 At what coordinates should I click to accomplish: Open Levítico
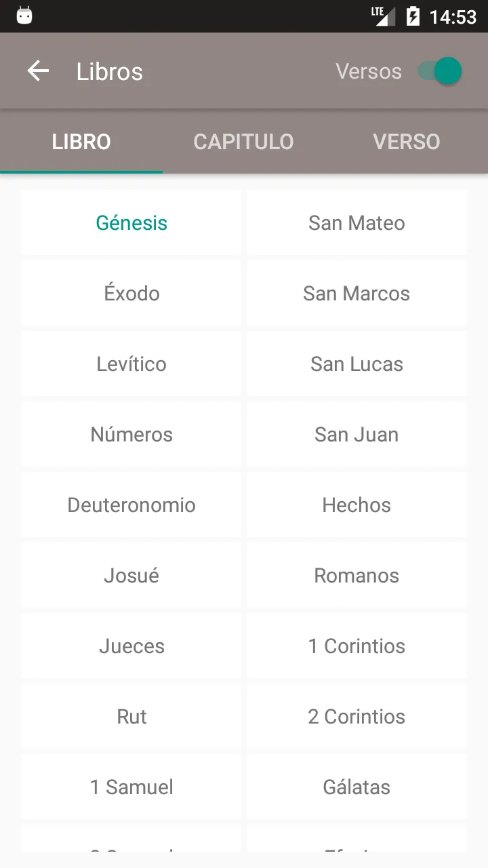click(x=131, y=364)
